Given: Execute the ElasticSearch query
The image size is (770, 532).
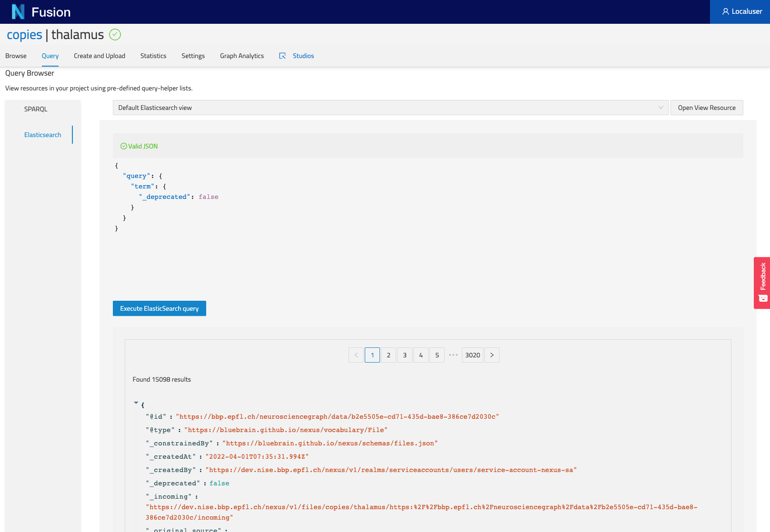Looking at the screenshot, I should coord(160,308).
